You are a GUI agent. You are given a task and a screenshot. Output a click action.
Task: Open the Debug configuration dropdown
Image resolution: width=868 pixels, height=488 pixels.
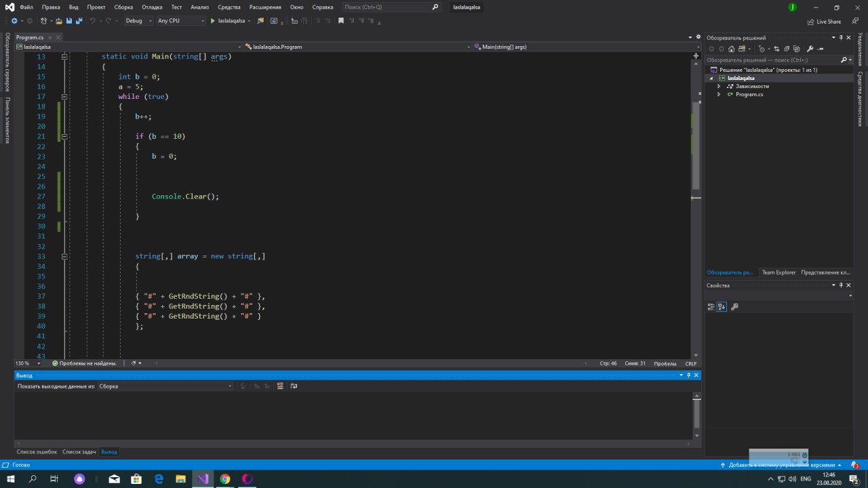(x=138, y=21)
